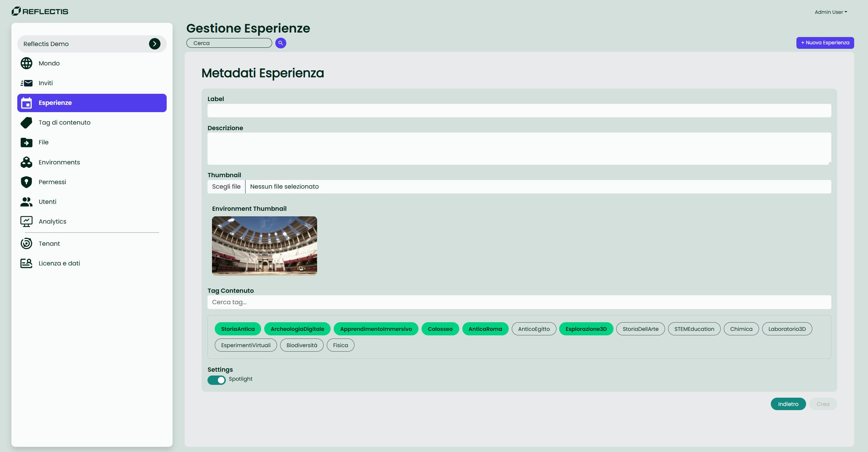Open Tag di contenuto via the tag icon
The image size is (868, 452).
(26, 123)
